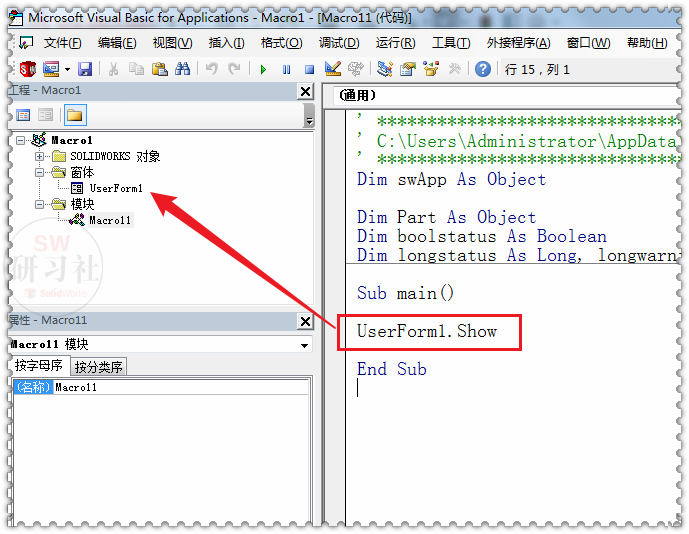Open the 调试(D) menu
The image size is (689, 534).
coord(339,43)
